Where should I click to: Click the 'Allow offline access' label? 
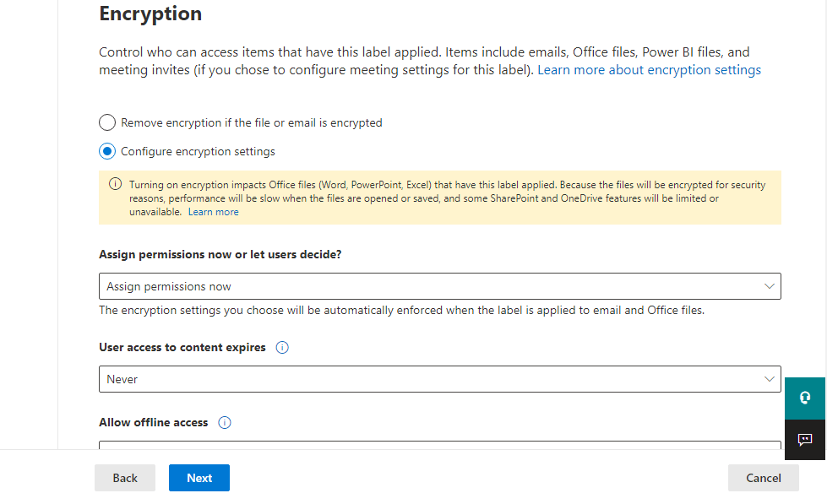coord(154,423)
